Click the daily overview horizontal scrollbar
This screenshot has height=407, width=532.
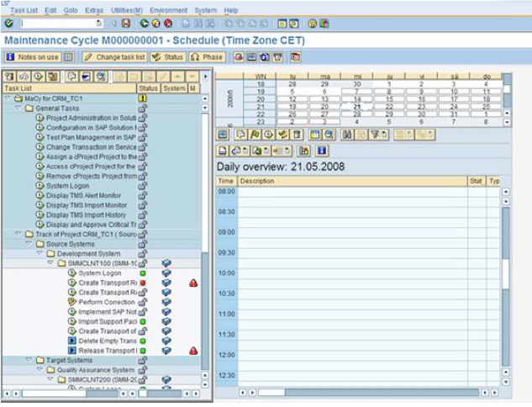(369, 393)
